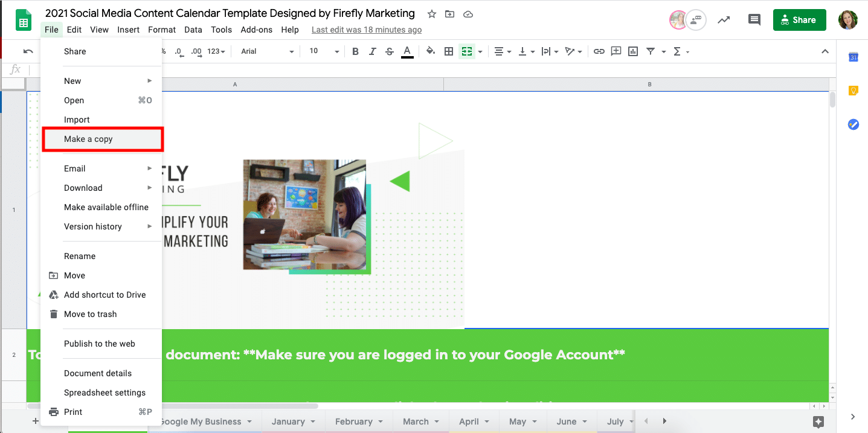Click the 'Last edit was 18 minutes ago' link
This screenshot has height=433, width=868.
click(x=367, y=30)
